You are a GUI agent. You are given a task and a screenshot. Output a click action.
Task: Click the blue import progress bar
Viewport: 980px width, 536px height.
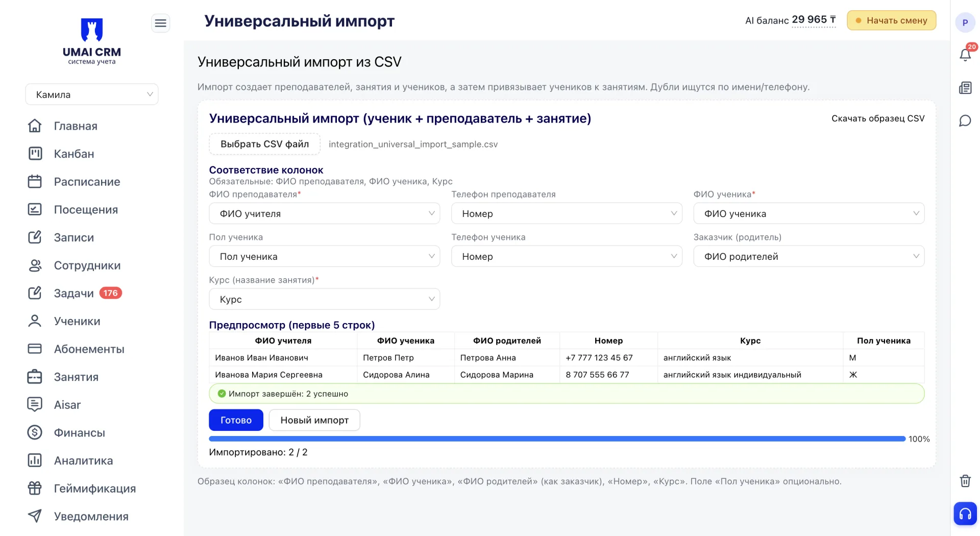tap(557, 439)
